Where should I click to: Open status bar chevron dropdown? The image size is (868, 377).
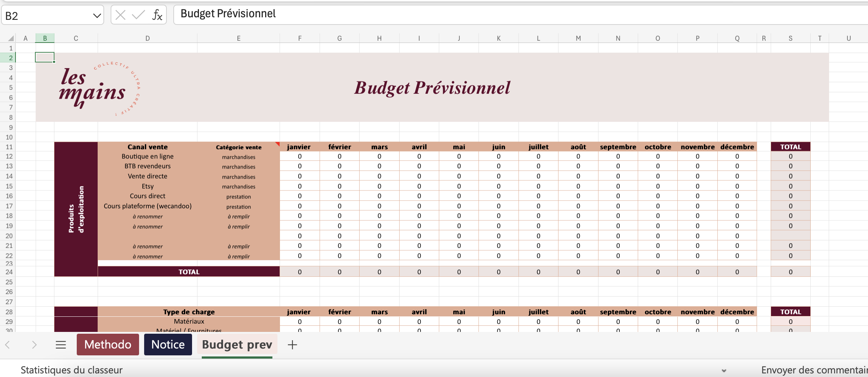pos(724,371)
